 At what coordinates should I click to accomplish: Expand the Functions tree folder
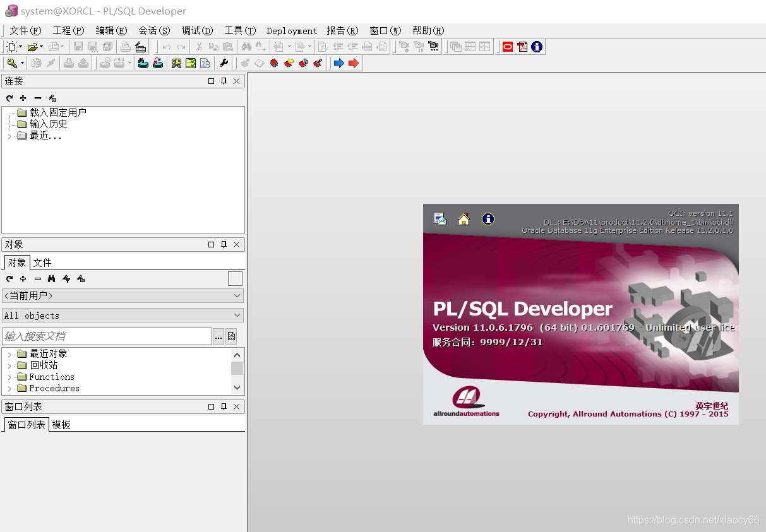click(x=9, y=377)
